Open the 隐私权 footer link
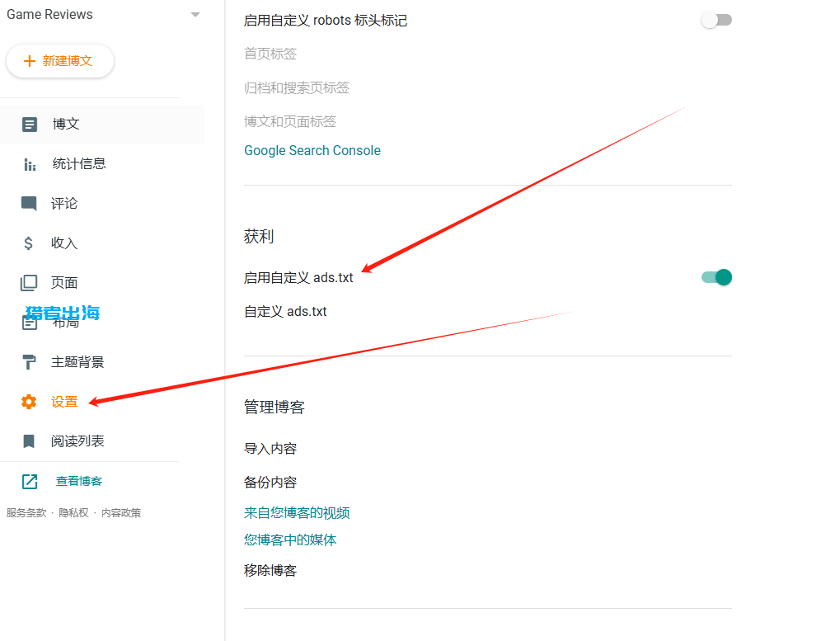840x641 pixels. point(73,513)
